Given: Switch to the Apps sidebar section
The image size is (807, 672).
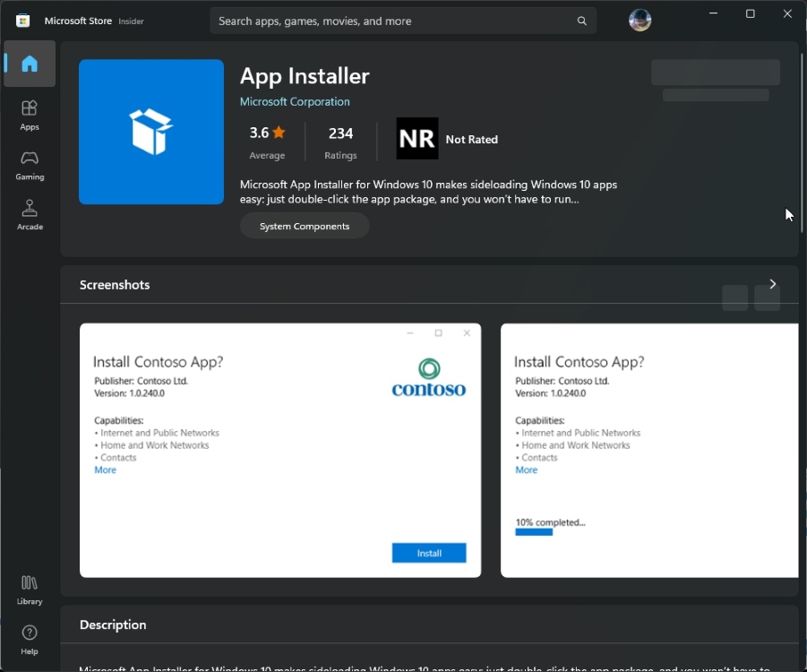Looking at the screenshot, I should pos(30,116).
